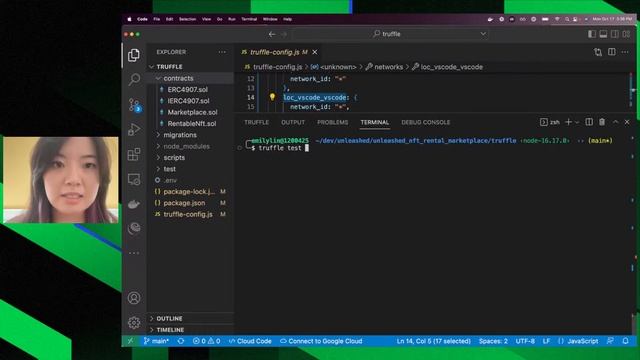Screen dimensions: 640x360
Task: Open the Search view in activity bar
Action: [134, 79]
